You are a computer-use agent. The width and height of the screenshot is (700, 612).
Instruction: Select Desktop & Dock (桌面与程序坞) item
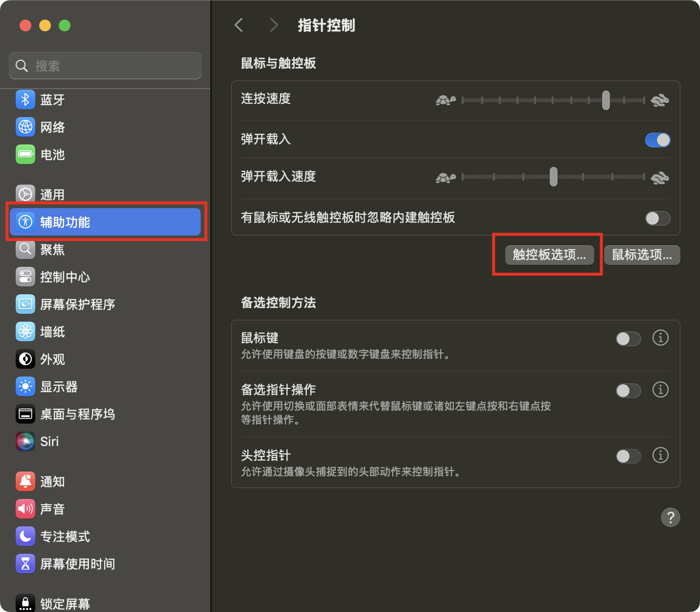pyautogui.click(x=77, y=414)
